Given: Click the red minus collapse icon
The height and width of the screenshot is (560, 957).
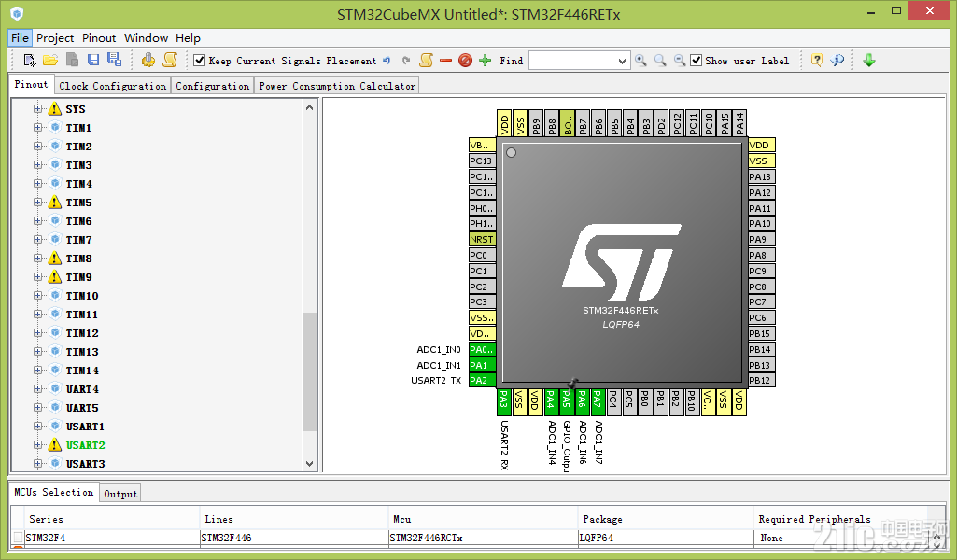Looking at the screenshot, I should 445,61.
